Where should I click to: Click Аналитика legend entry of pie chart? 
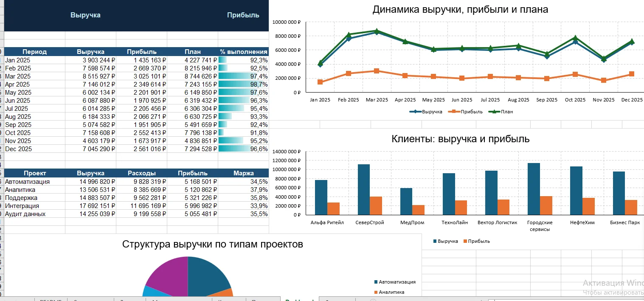tap(389, 292)
